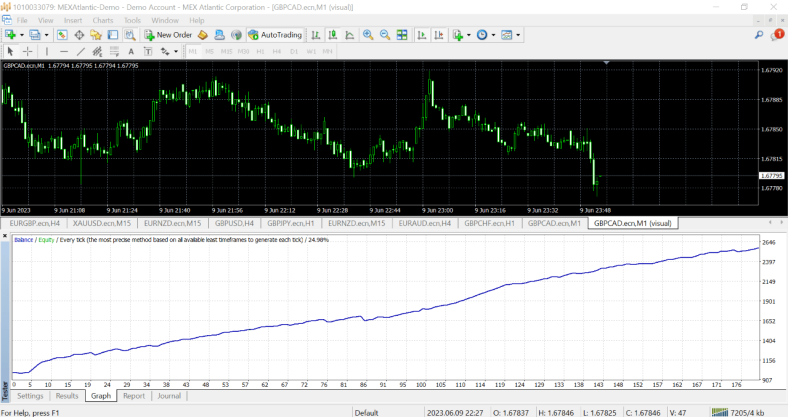Screen dimensions: 788x417
Task: Click the connection status bars indicator
Action: 719,411
